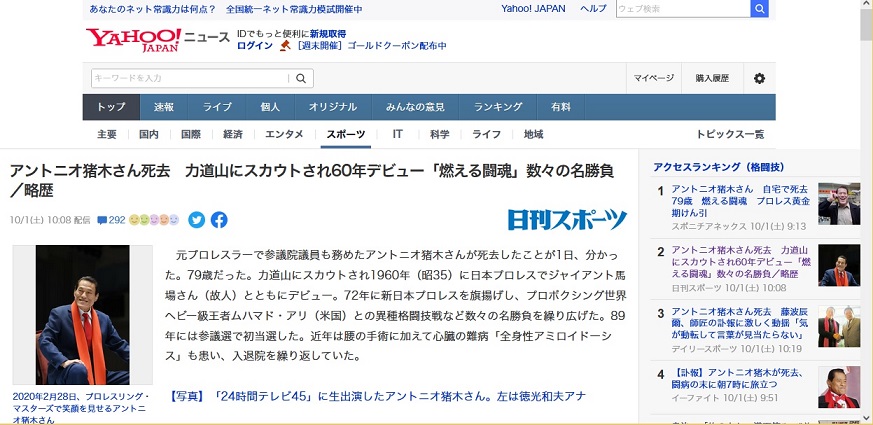Viewport: 873px width, 425px height.
Task: Share article on Twitter icon
Action: click(197, 220)
